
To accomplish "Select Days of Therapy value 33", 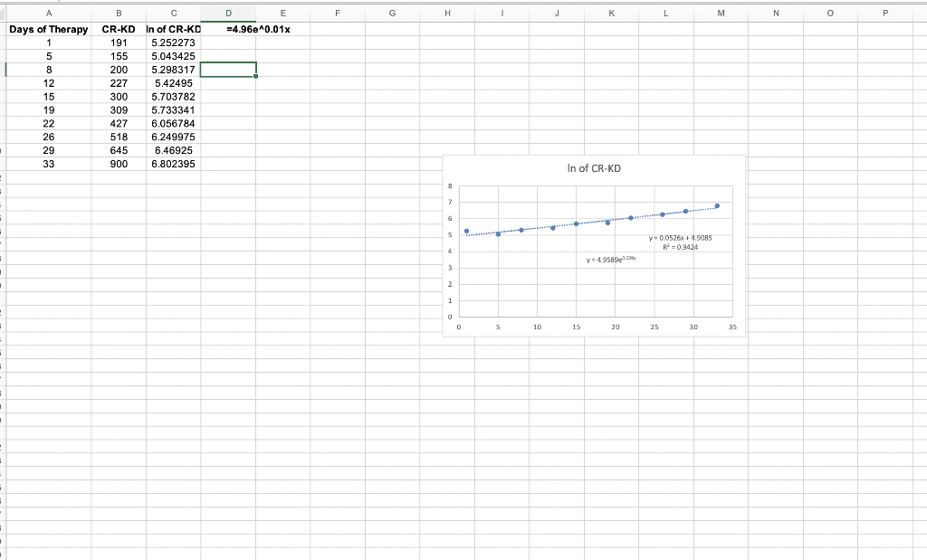I will point(49,164).
